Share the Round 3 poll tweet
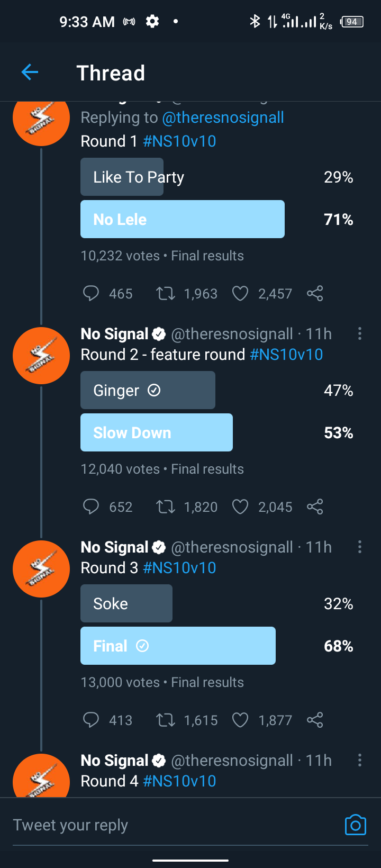This screenshot has width=381, height=868. [x=315, y=720]
